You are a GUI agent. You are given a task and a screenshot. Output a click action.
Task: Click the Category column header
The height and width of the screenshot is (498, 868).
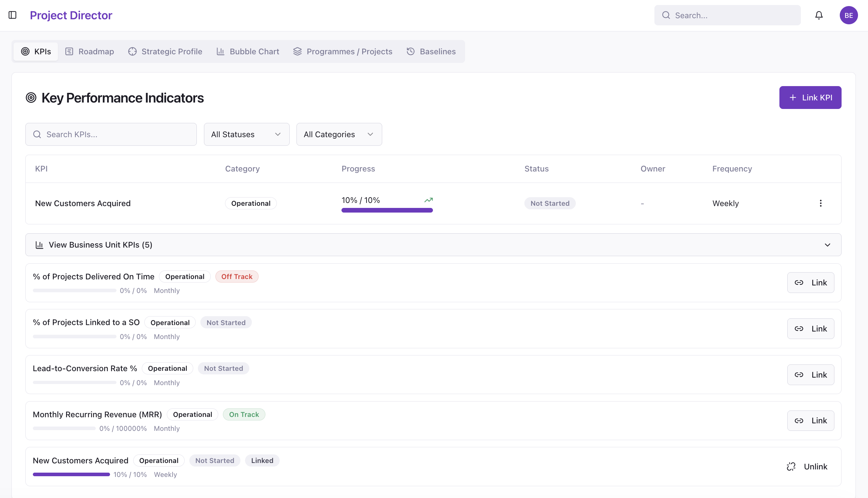[242, 169]
